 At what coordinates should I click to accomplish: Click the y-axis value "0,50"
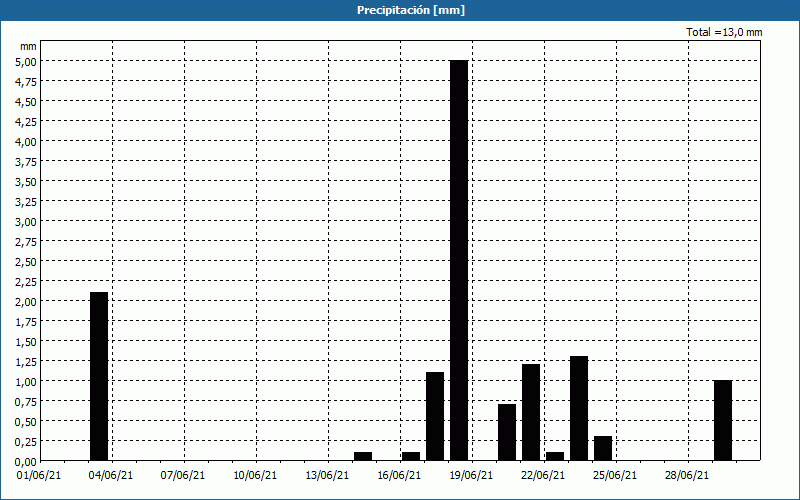26,421
